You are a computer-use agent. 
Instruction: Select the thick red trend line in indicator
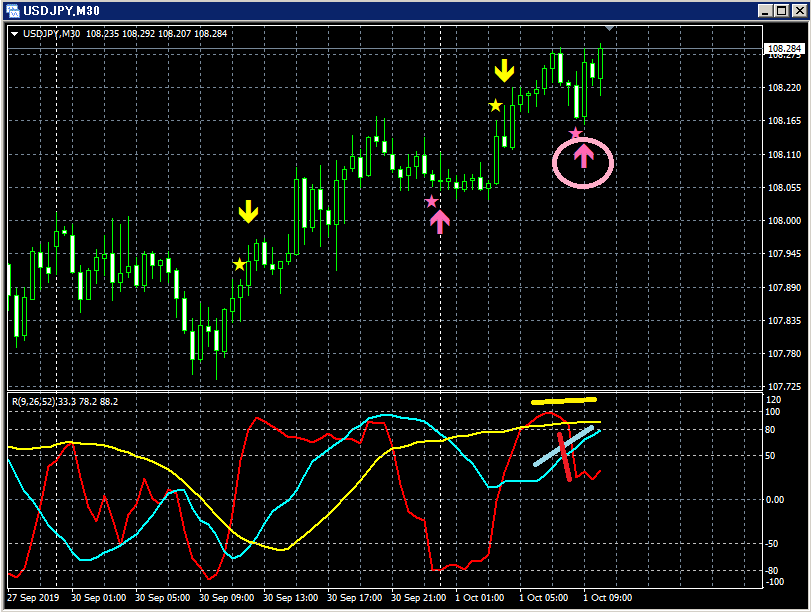(x=565, y=457)
